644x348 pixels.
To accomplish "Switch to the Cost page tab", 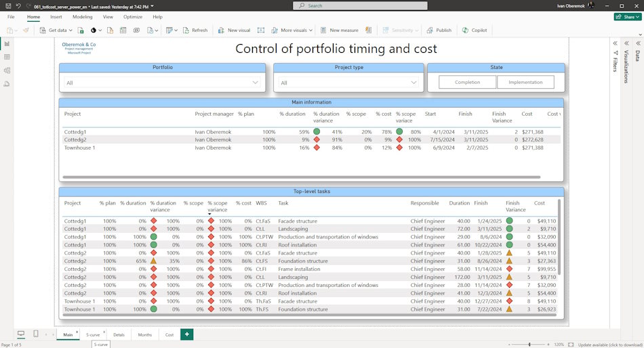I will point(169,334).
